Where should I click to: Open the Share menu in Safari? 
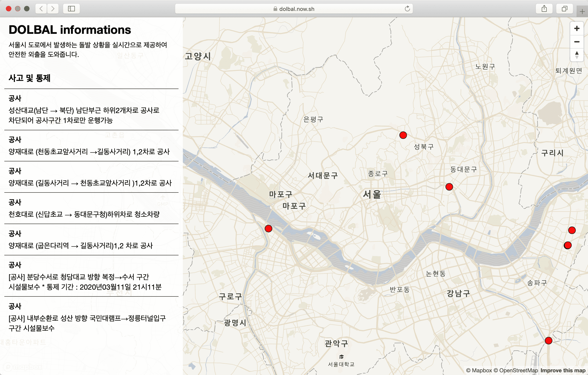pos(544,9)
